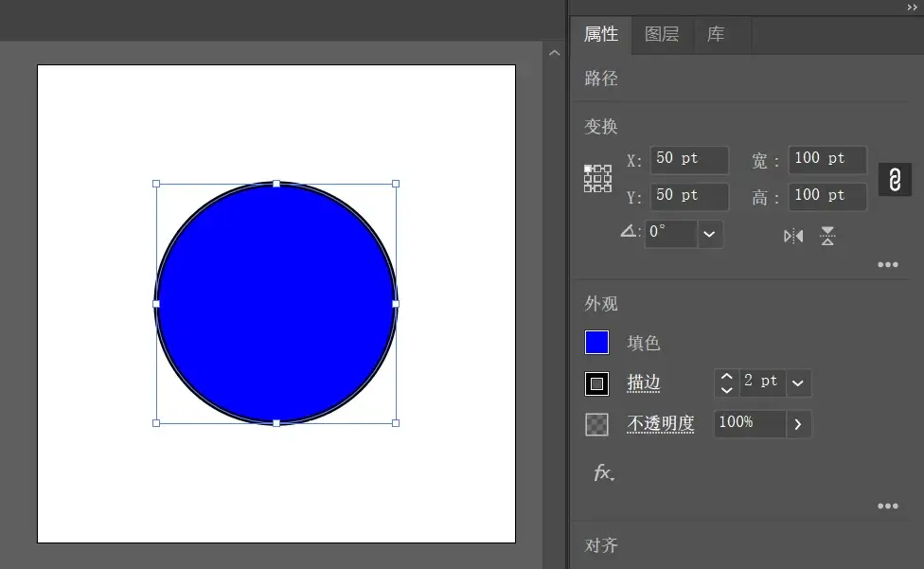
Task: Click the bottom-center anchor handle
Action: pos(276,423)
